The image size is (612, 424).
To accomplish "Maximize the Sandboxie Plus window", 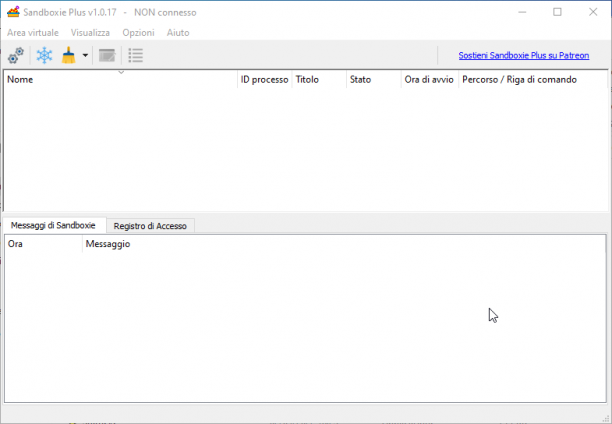I will coord(557,12).
